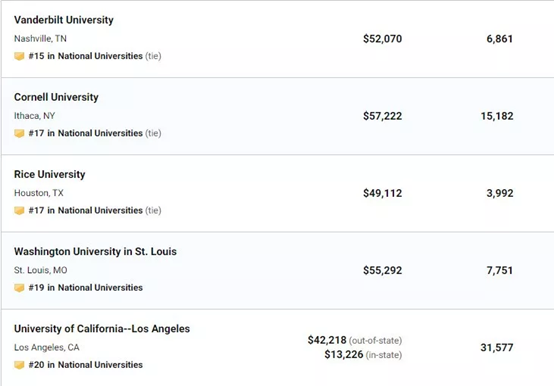Click Cornell's #17 in National Universities ranking
554x386 pixels.
click(86, 133)
